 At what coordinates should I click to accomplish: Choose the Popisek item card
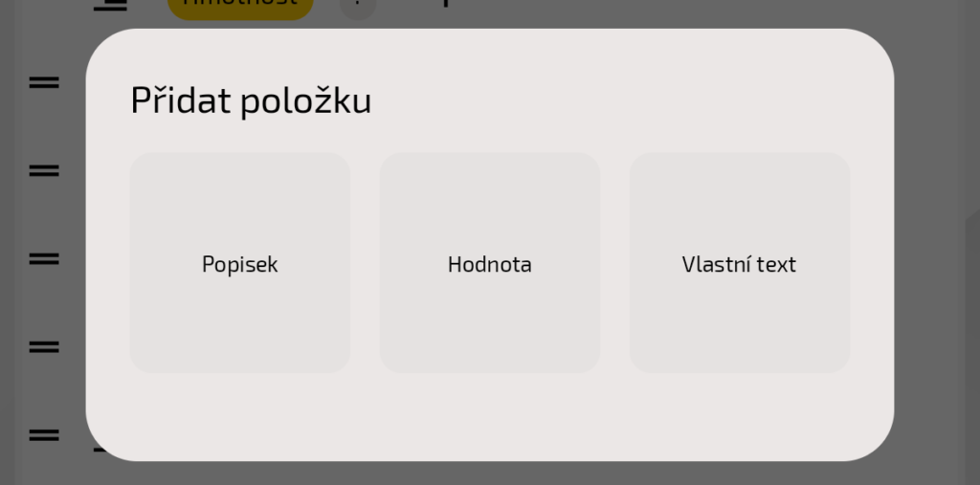point(240,263)
